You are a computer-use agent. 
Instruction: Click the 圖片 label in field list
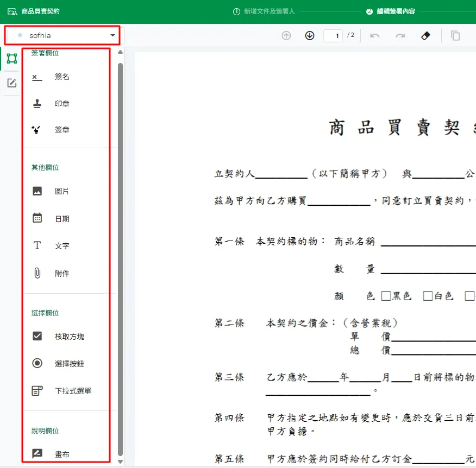tap(62, 191)
